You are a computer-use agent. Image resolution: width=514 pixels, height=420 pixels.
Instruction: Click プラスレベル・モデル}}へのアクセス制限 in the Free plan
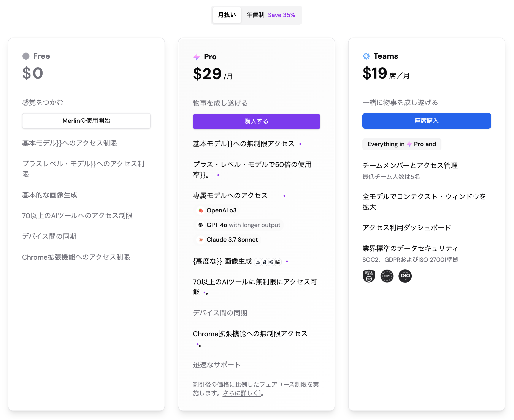pyautogui.click(x=83, y=169)
